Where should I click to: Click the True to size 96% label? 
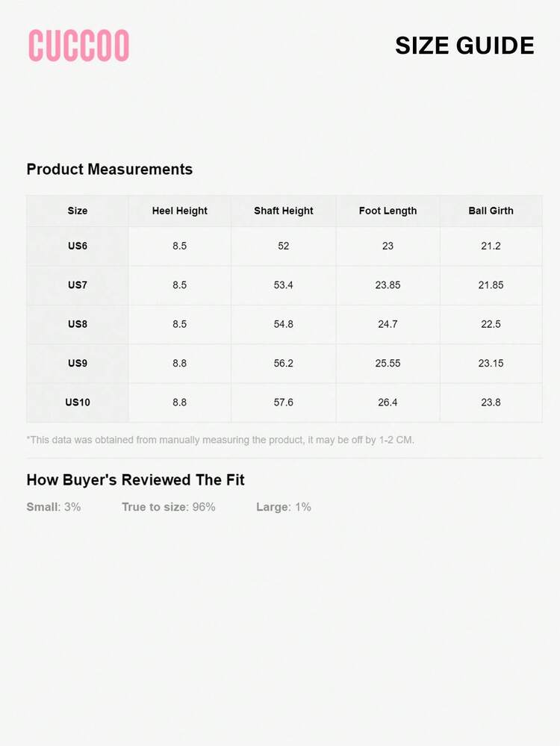coord(169,507)
